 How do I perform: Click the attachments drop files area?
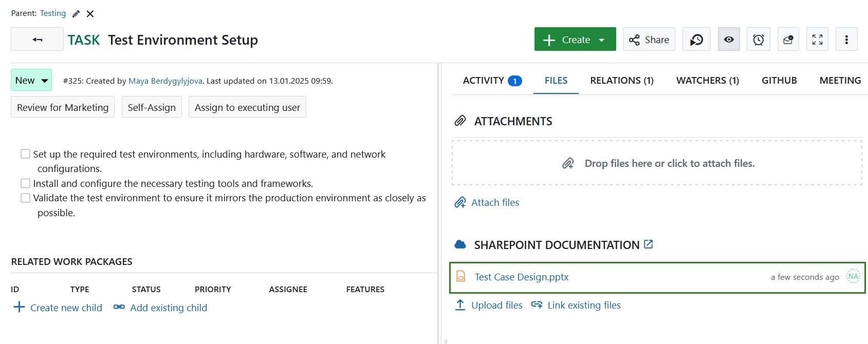click(657, 163)
